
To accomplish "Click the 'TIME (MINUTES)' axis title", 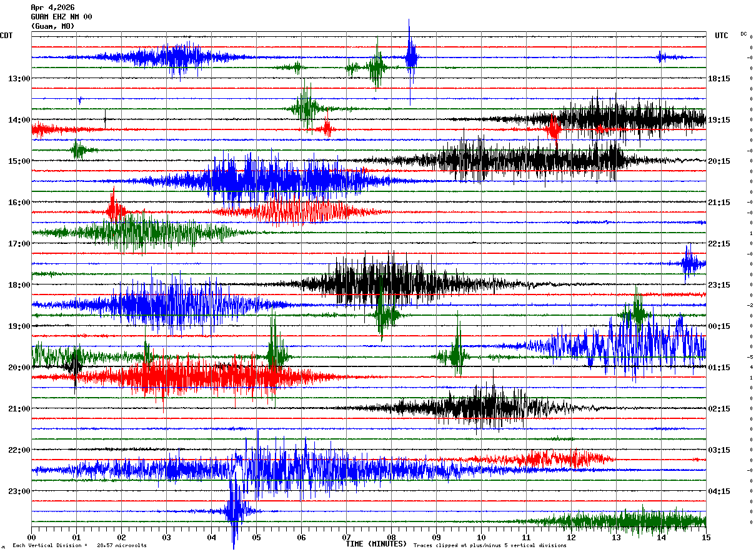I will coord(376,544).
